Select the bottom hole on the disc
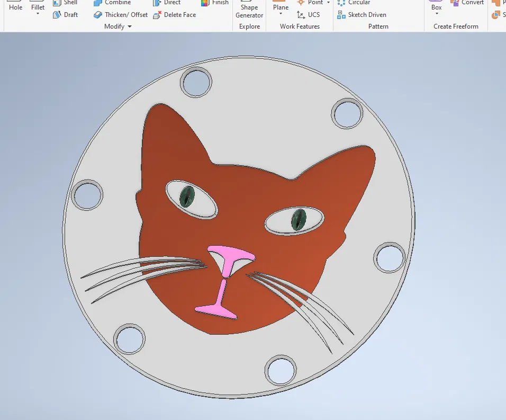Image resolution: width=506 pixels, height=420 pixels. click(x=281, y=370)
